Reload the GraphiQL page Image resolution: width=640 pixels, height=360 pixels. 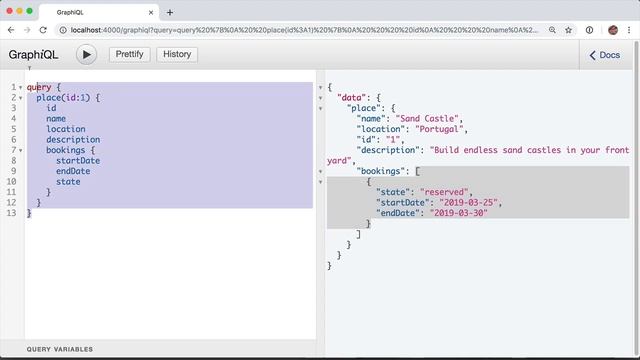click(x=43, y=30)
